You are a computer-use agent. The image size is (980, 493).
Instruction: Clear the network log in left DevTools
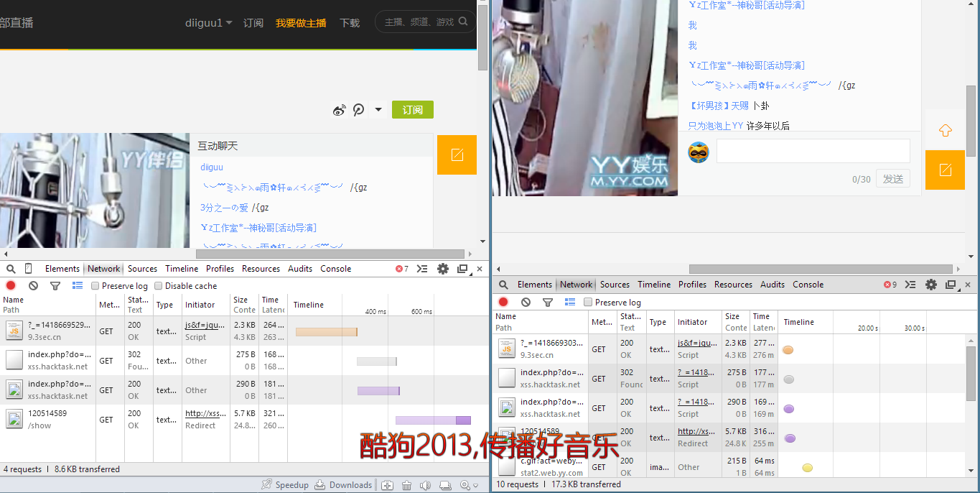click(33, 285)
